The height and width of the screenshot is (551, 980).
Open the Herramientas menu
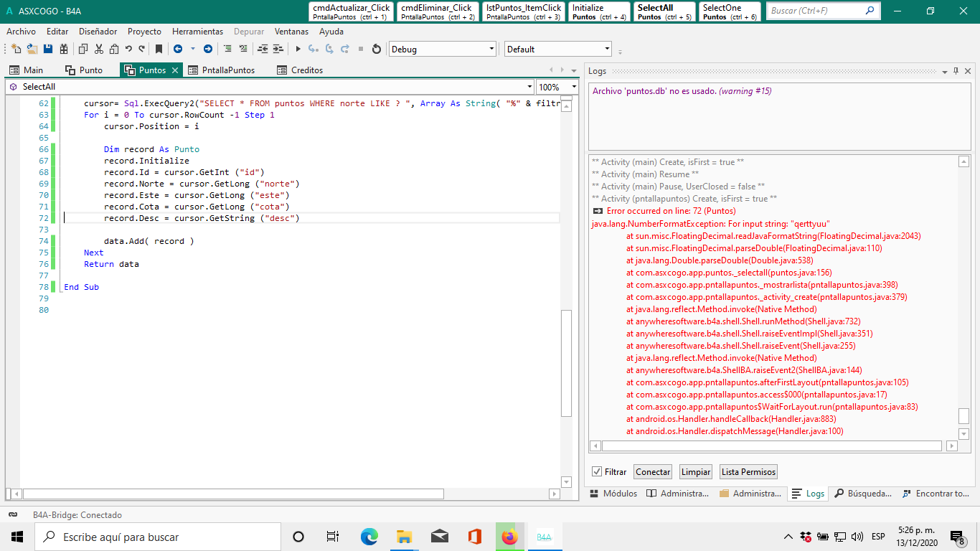197,32
